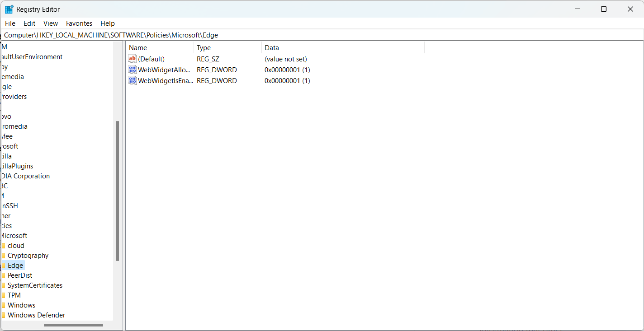Select the DIA Corporation key in tree
This screenshot has height=331, width=644.
25,176
